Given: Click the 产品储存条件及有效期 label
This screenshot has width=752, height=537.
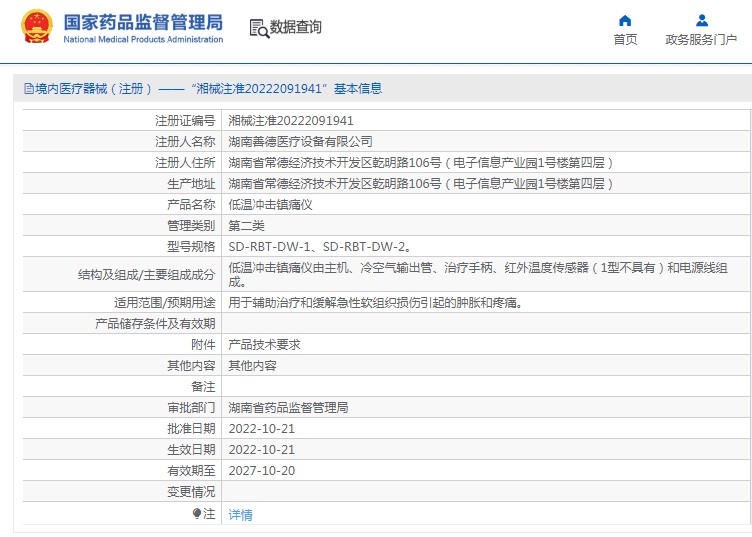Looking at the screenshot, I should click(155, 324).
